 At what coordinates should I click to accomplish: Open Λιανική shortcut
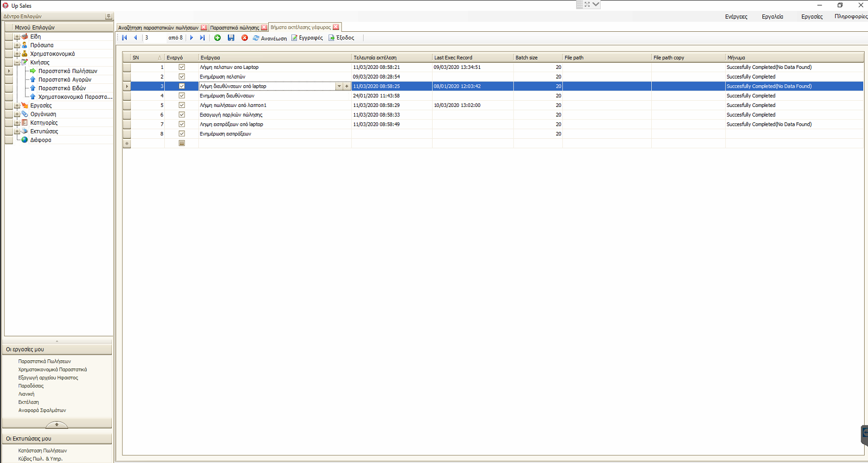[x=26, y=394]
